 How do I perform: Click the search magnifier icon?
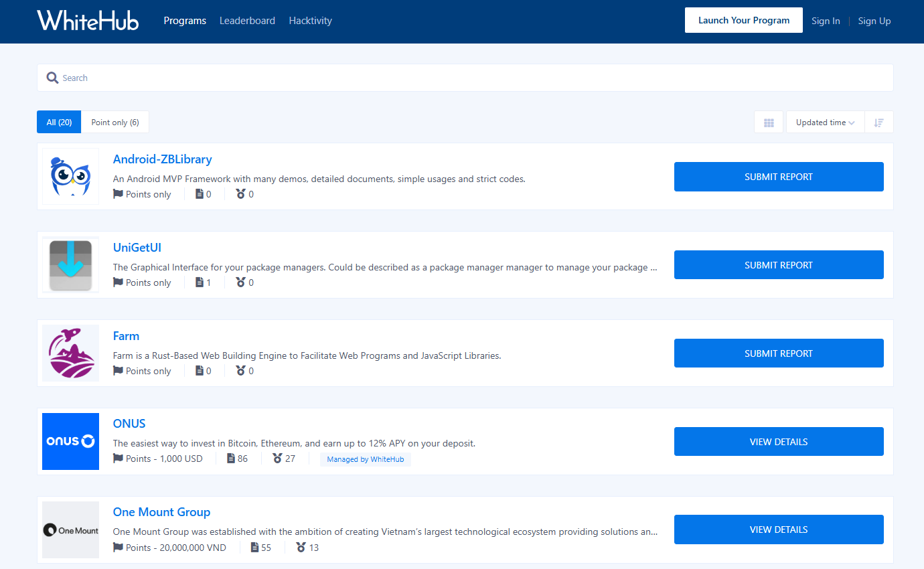pyautogui.click(x=52, y=78)
